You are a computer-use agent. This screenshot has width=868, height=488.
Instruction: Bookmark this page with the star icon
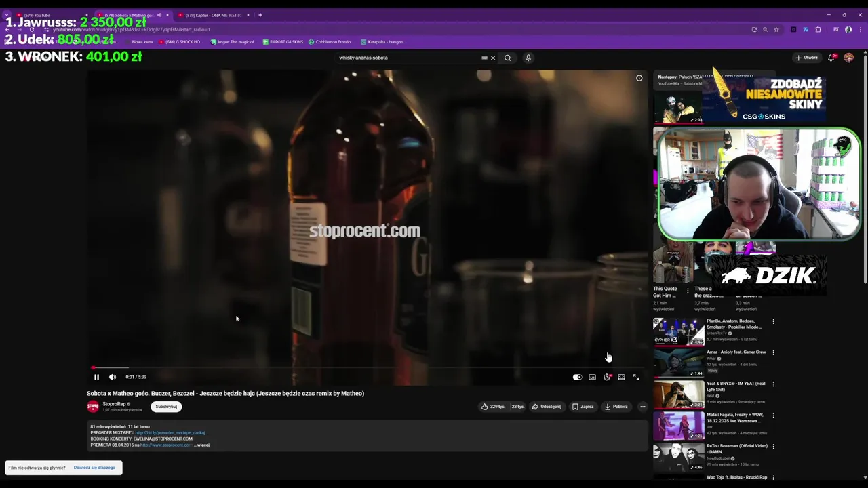(776, 30)
